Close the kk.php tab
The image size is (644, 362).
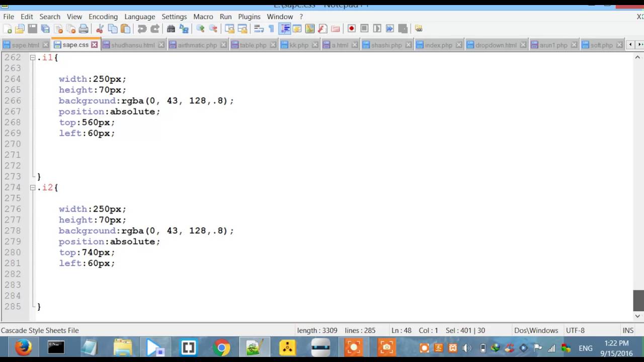[x=316, y=45]
